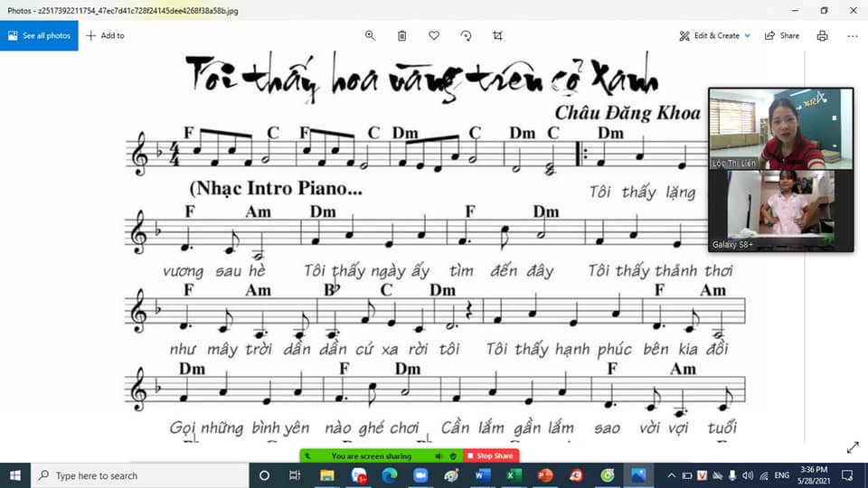Open the Windows Start menu
Image resolution: width=868 pixels, height=488 pixels.
coord(15,475)
